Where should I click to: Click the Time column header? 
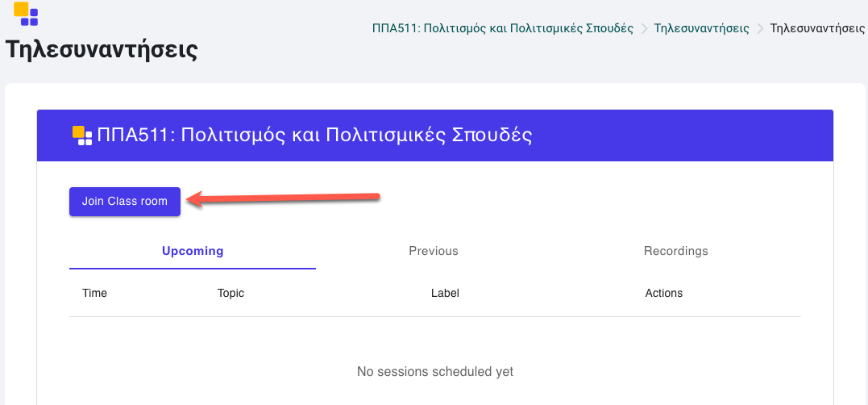point(94,293)
